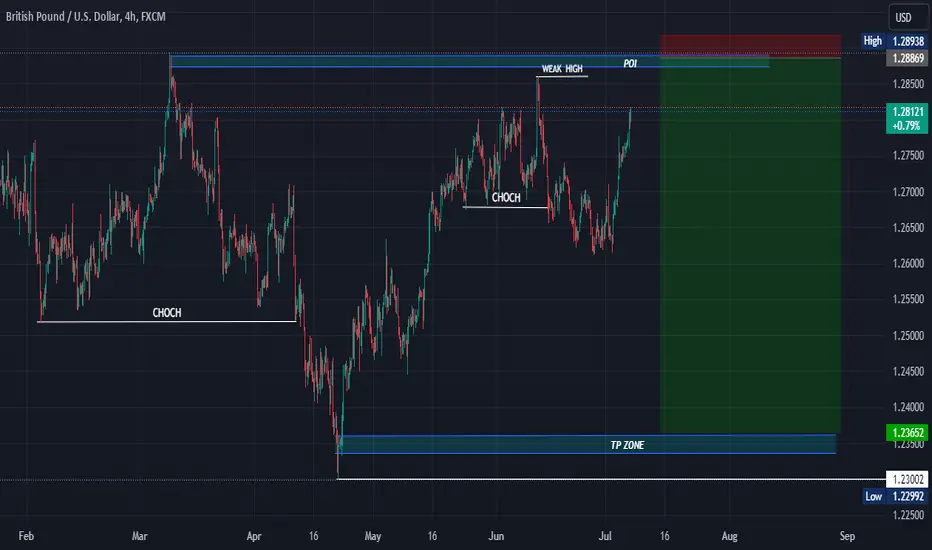Select the white horizontal line at 1.23002
This screenshot has height=550, width=932.
[x=611, y=479]
